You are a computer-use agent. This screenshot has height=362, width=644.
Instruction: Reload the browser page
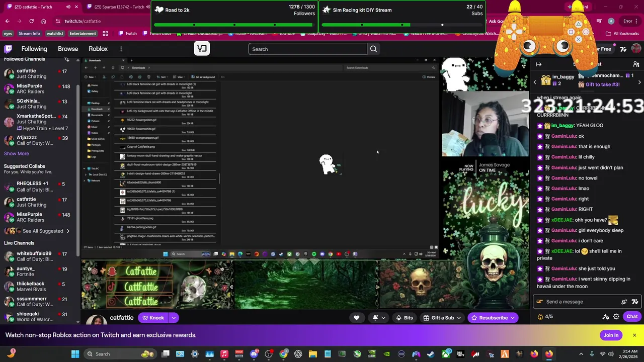point(31,21)
